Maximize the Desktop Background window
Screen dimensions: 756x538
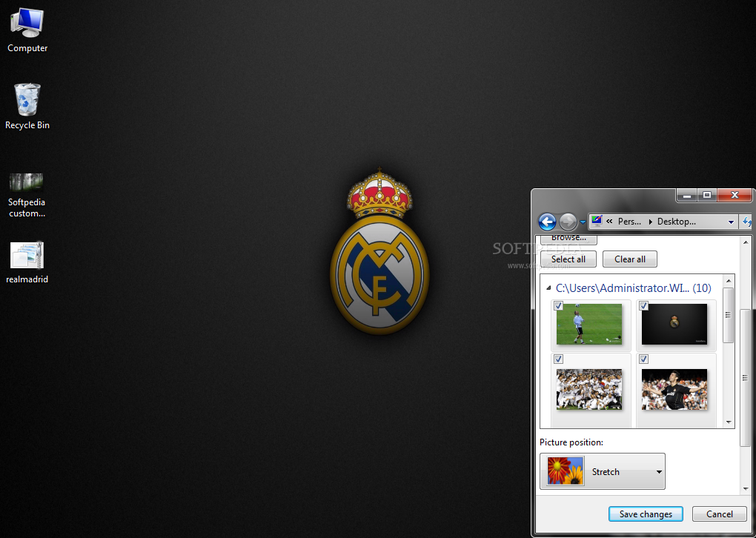click(x=707, y=195)
